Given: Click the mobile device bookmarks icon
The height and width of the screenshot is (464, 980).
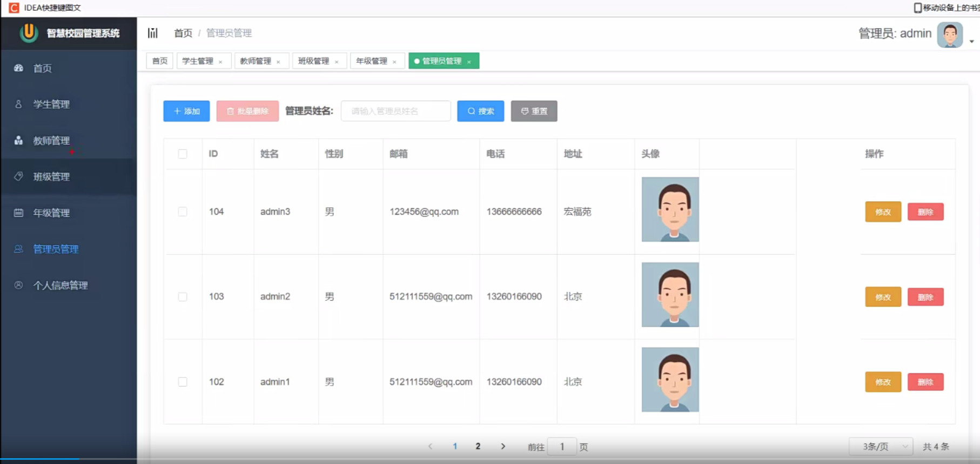Looking at the screenshot, I should click(x=917, y=8).
